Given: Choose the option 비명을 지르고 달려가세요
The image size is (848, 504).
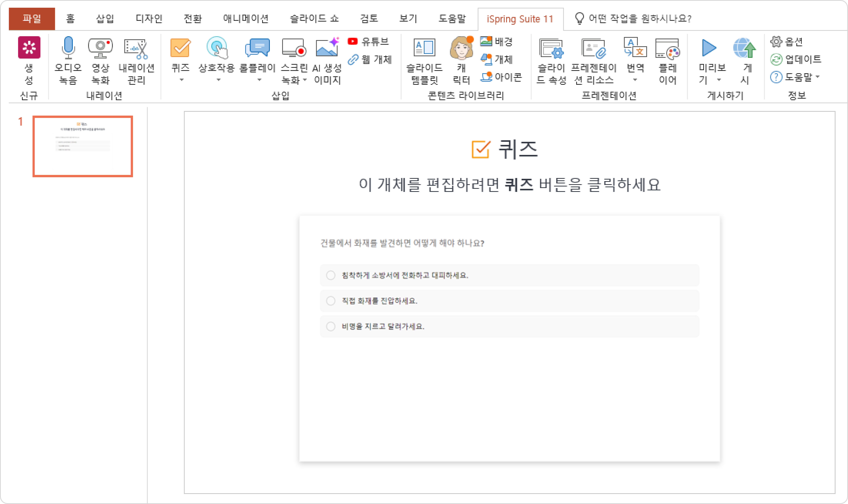Looking at the screenshot, I should (x=331, y=326).
